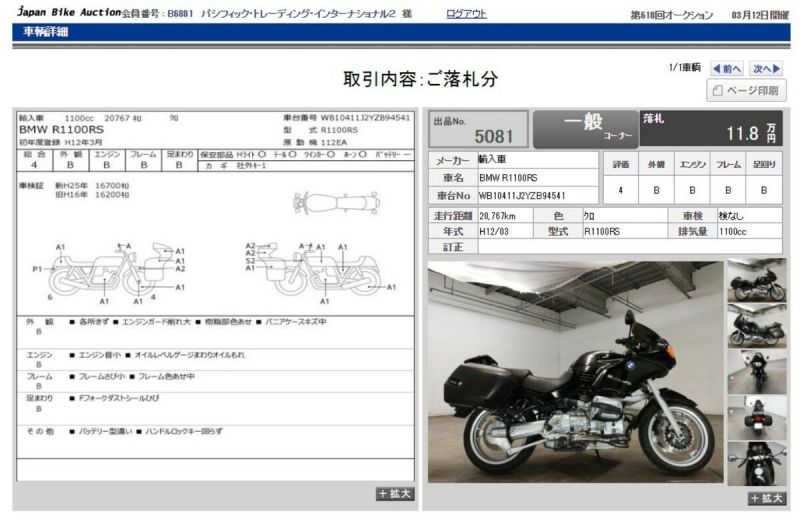Click the member number B6801
The image size is (800, 522).
tap(181, 14)
